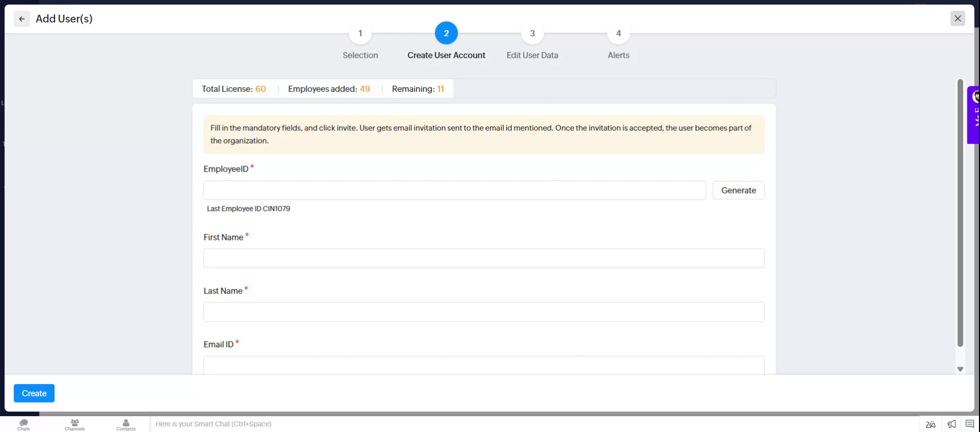This screenshot has width=980, height=432.
Task: Click the Remaining: 11 text
Action: click(418, 89)
